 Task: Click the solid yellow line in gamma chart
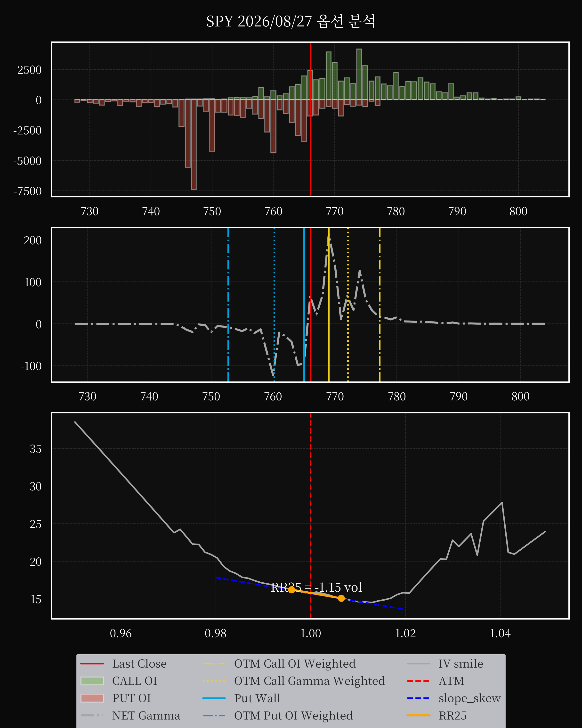[x=329, y=305]
